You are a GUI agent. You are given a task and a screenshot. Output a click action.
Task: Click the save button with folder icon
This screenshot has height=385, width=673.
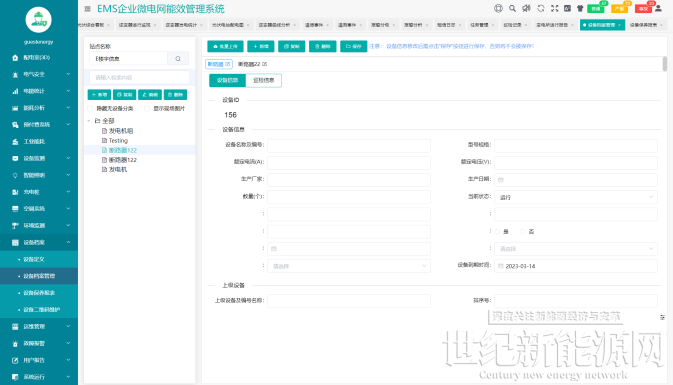(354, 46)
